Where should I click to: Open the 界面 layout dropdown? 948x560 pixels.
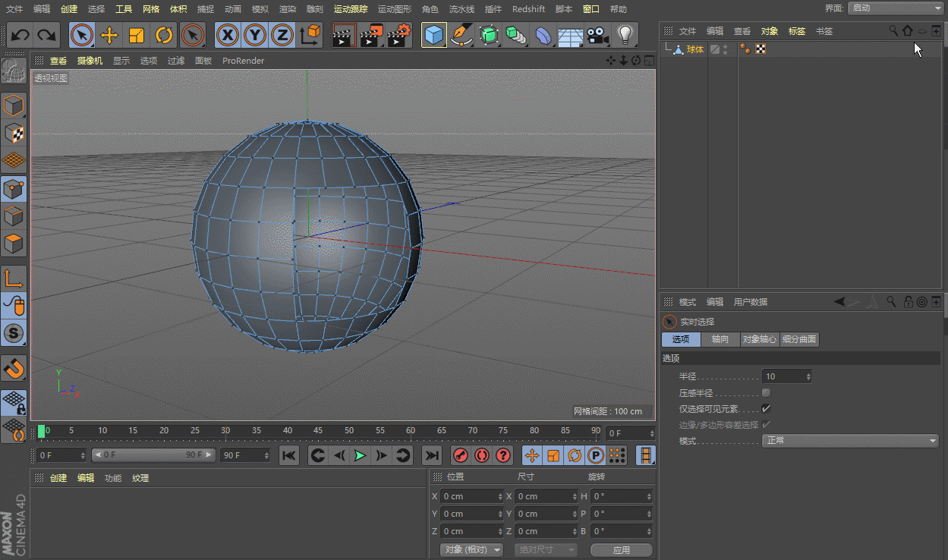tap(896, 8)
